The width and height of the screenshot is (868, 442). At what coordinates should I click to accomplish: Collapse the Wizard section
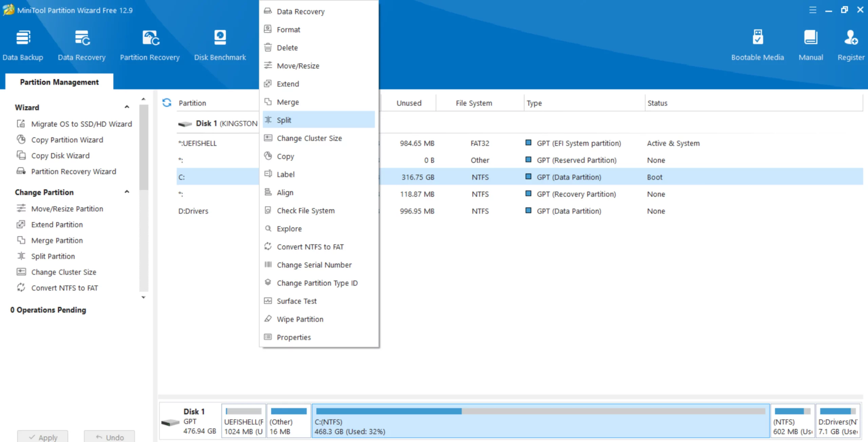pyautogui.click(x=127, y=107)
